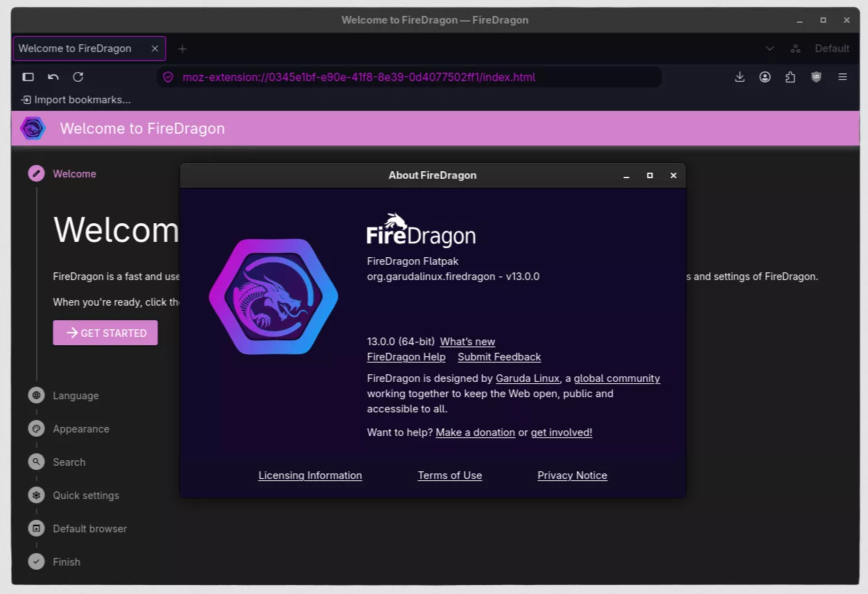
Task: Click the About FireDragon title bar
Action: pos(433,175)
